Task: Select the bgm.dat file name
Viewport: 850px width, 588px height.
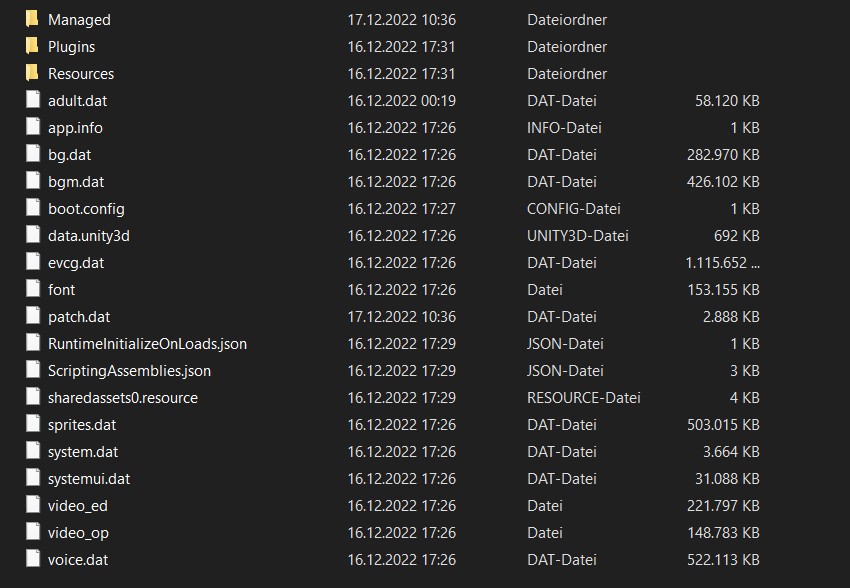Action: click(76, 181)
